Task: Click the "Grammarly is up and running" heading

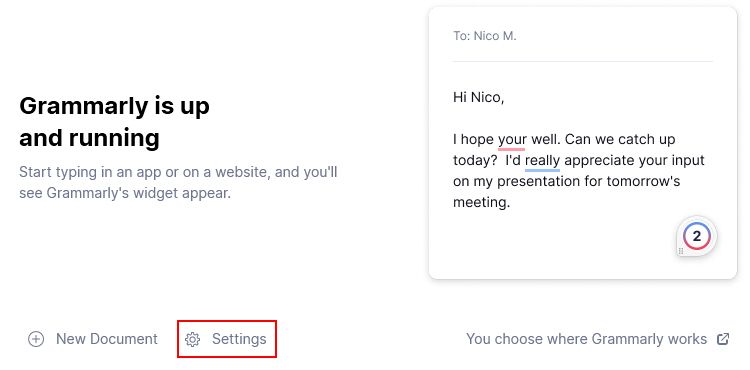Action: point(114,121)
